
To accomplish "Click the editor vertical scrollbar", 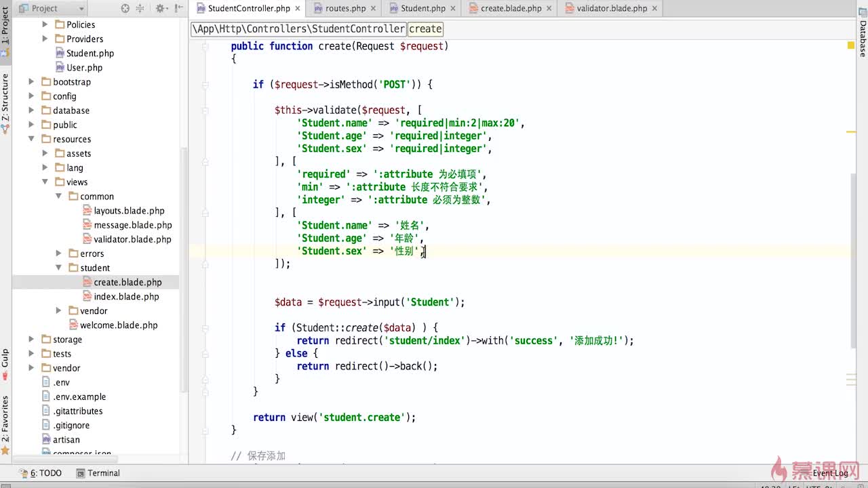I will [854, 261].
